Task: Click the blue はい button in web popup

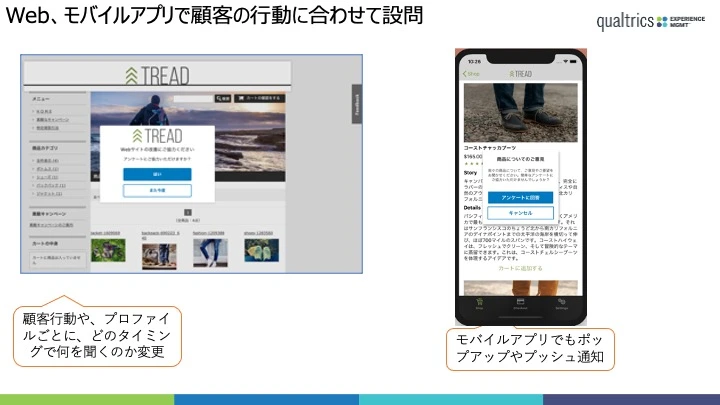Action: (x=157, y=173)
